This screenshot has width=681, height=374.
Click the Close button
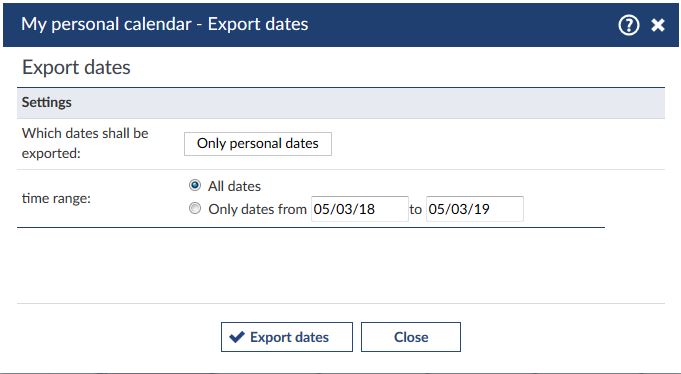click(x=411, y=337)
